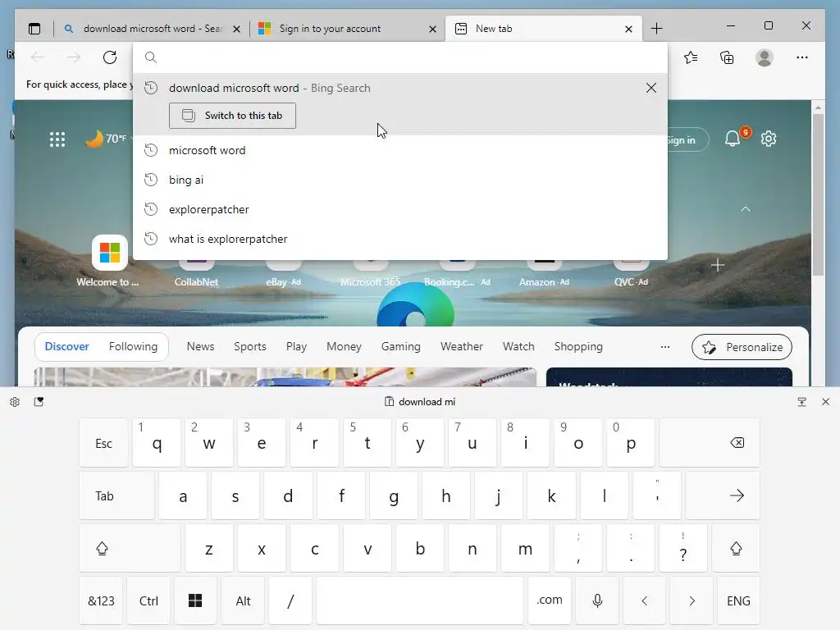Click the page vertical scrollbar thumb
Screen dimensions: 840x630
click(818, 195)
